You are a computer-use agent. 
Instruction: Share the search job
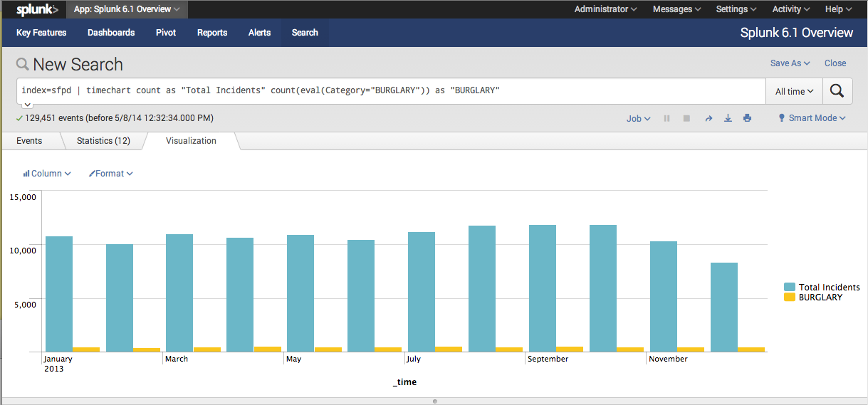(708, 118)
